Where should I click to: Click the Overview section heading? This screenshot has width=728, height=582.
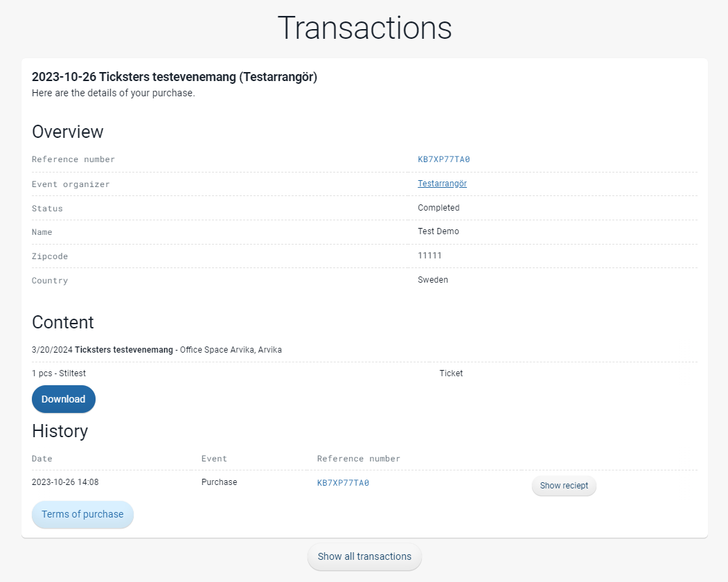click(x=67, y=132)
